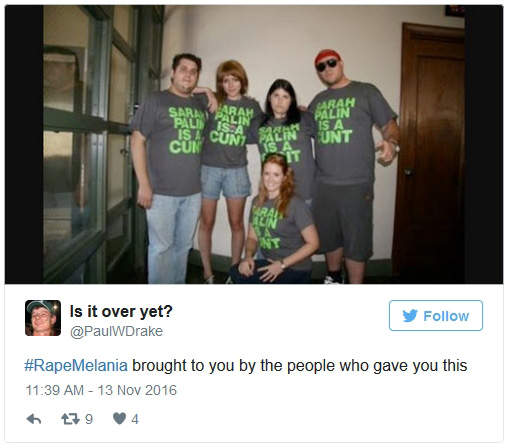Open the embedded group photo
The width and height of the screenshot is (508, 448).
tap(254, 144)
